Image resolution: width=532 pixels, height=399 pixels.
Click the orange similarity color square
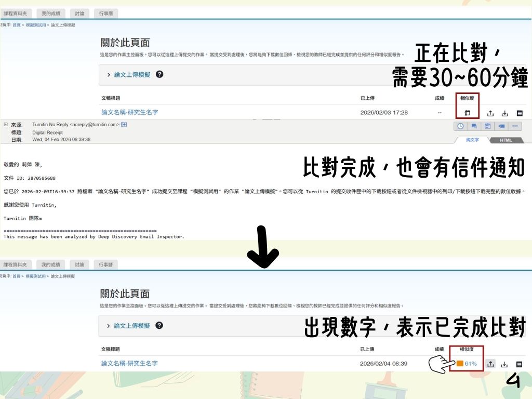459,364
